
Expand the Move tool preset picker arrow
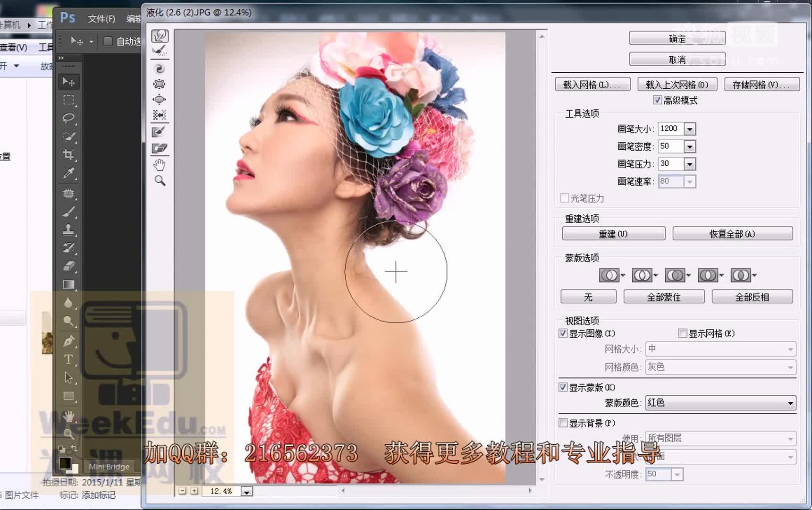point(91,42)
